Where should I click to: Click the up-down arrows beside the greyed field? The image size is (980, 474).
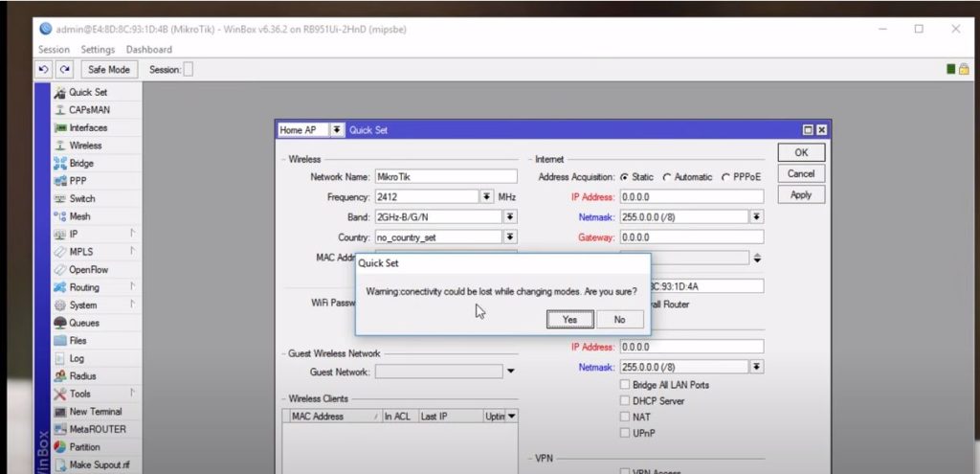(x=758, y=258)
